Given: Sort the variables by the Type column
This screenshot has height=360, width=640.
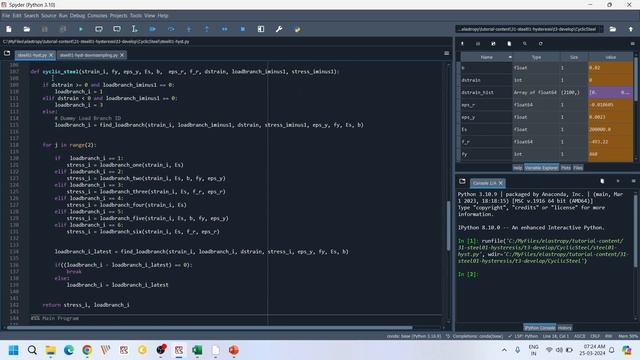Looking at the screenshot, I should click(x=536, y=57).
